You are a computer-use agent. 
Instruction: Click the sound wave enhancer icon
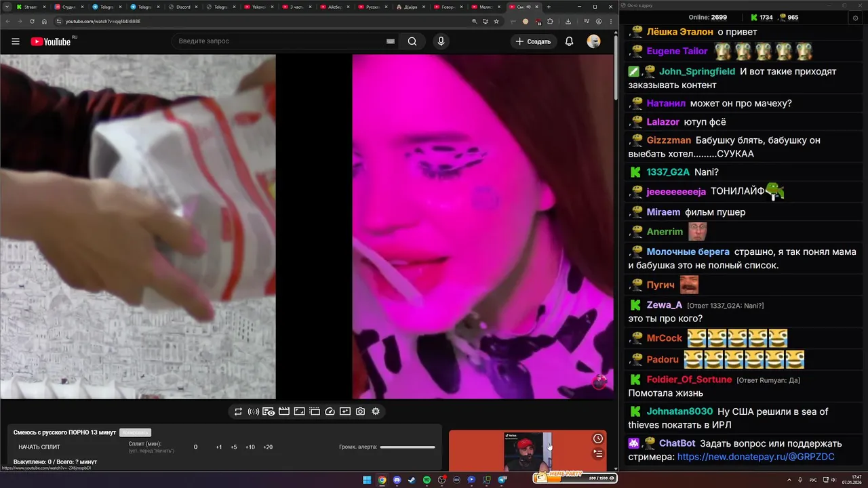pyautogui.click(x=254, y=411)
